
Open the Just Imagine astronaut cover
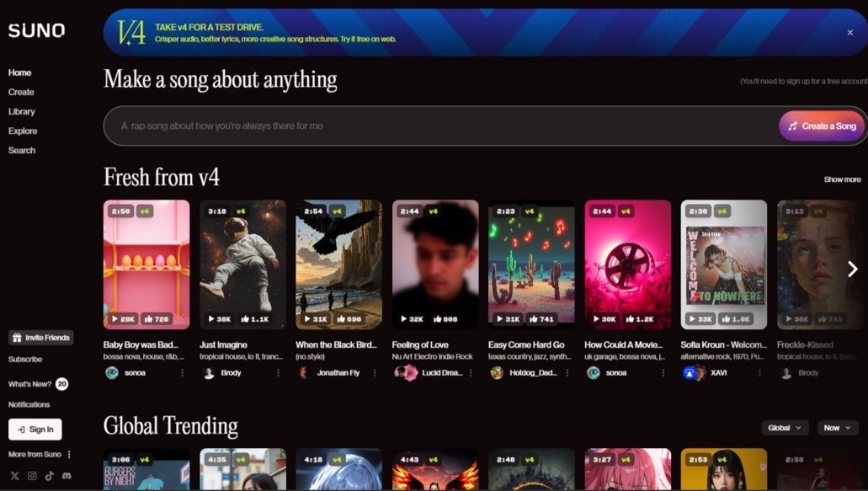point(243,264)
